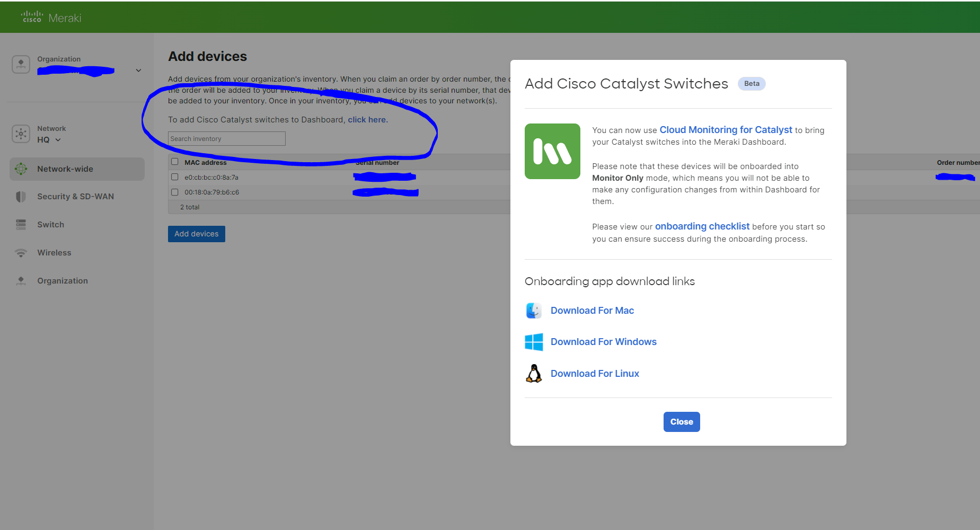
Task: Click the Apple icon next to Download For Mac
Action: pos(534,311)
